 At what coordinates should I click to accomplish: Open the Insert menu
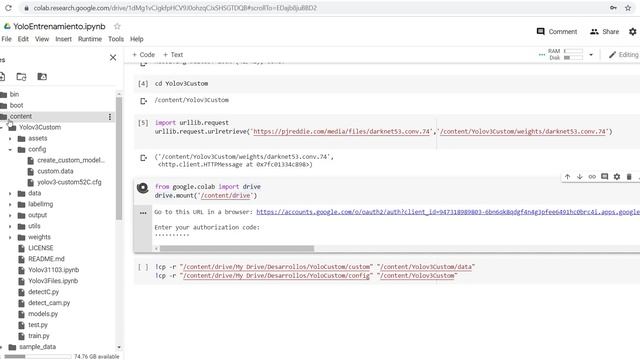(x=63, y=39)
